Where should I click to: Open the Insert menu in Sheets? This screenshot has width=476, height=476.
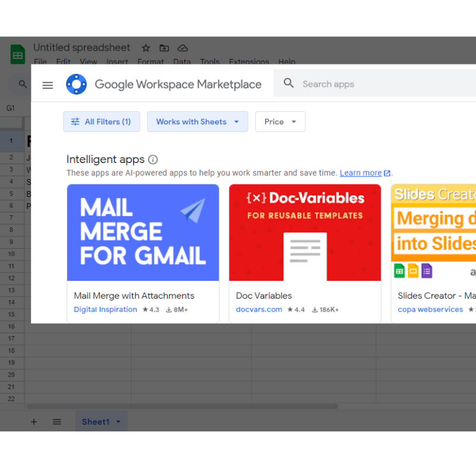(117, 62)
